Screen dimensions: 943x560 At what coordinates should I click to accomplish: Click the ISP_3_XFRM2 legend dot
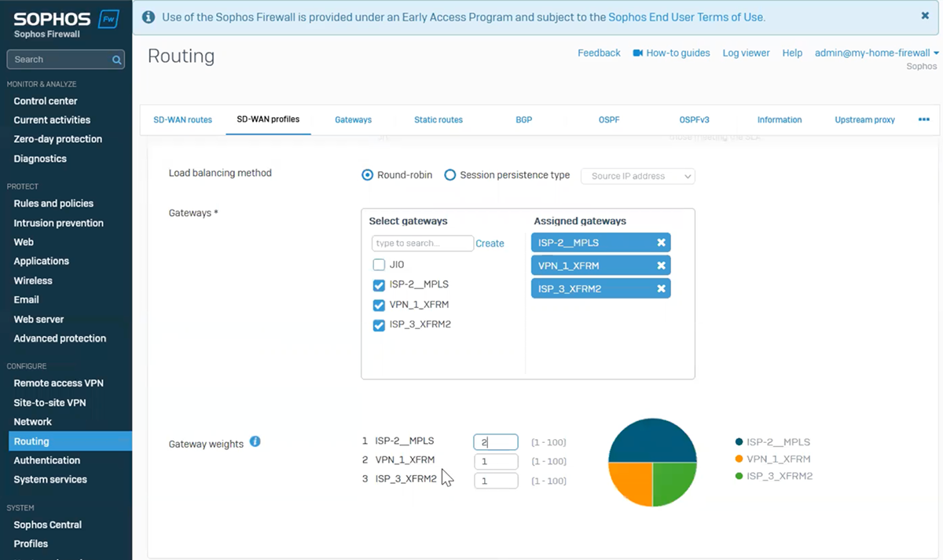(x=739, y=476)
